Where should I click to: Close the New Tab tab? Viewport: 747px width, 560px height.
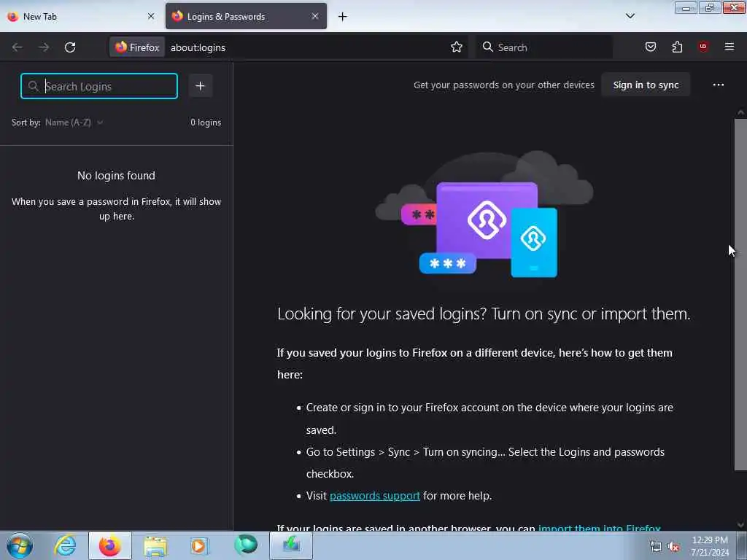151,16
